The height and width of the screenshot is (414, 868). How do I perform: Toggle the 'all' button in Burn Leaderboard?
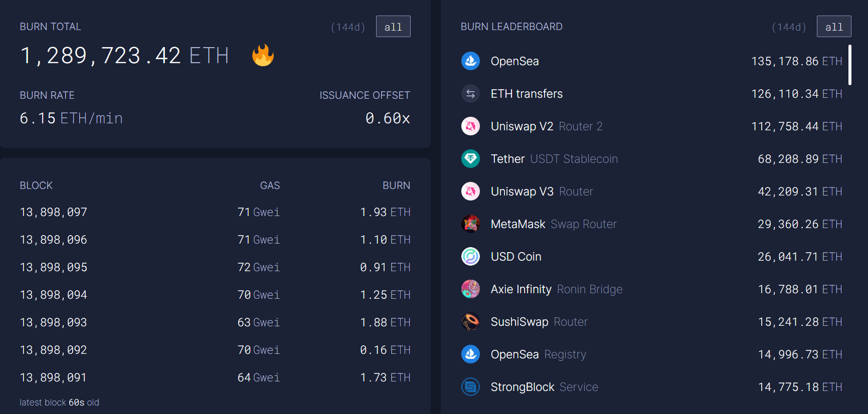click(x=834, y=27)
